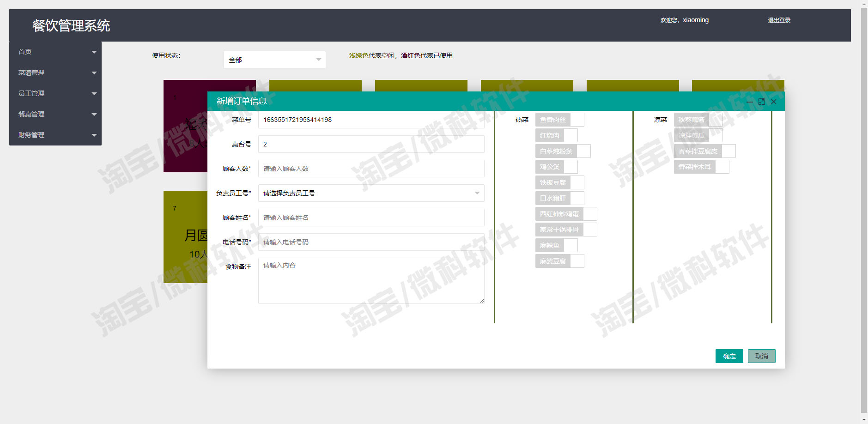Toggle the first cold dish above 凉拌黄瓜
868x424 pixels.
tap(698, 120)
